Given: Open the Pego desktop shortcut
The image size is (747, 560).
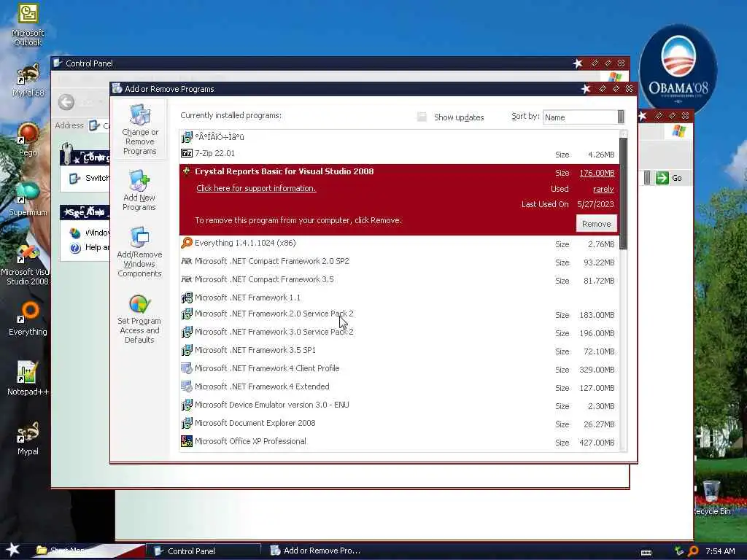Looking at the screenshot, I should click(28, 133).
